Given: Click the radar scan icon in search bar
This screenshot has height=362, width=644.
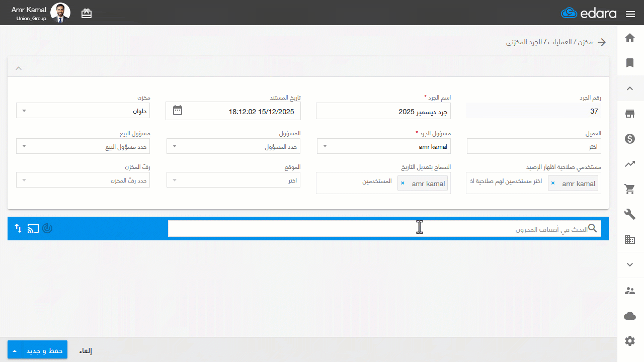Looking at the screenshot, I should [x=47, y=228].
